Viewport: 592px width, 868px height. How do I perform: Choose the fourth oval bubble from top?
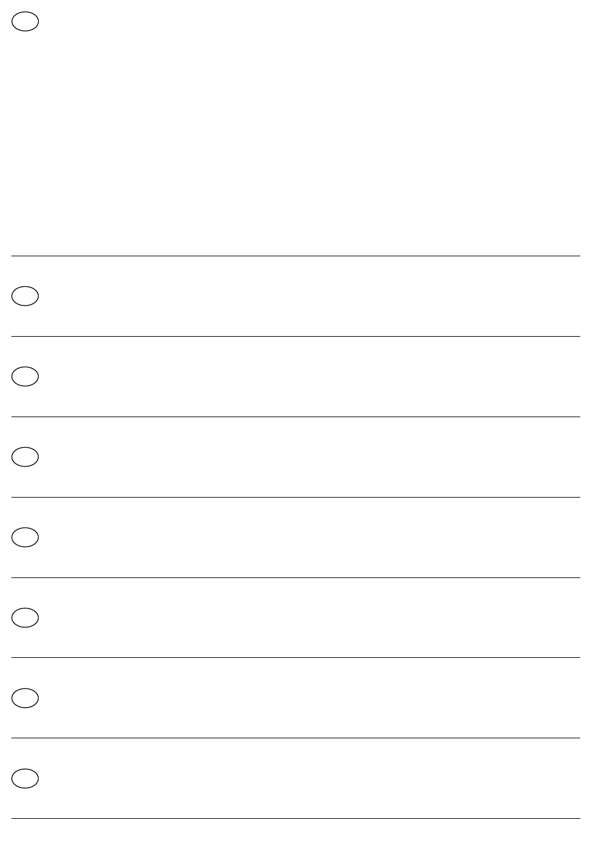pyautogui.click(x=26, y=457)
